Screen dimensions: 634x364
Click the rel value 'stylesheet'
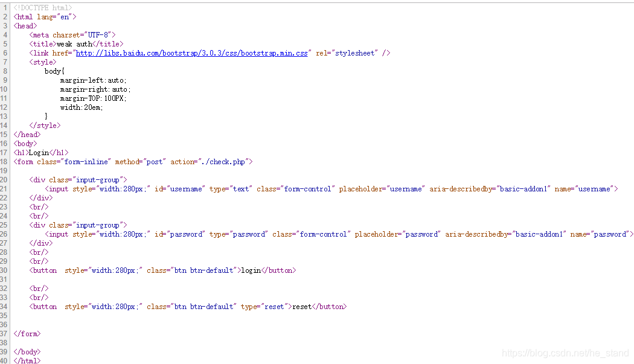click(355, 53)
